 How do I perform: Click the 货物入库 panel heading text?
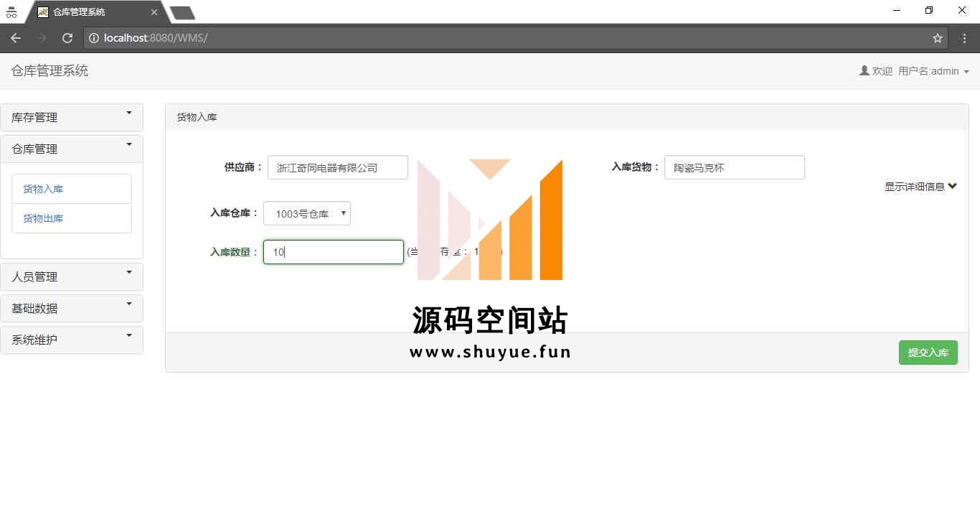[x=197, y=117]
